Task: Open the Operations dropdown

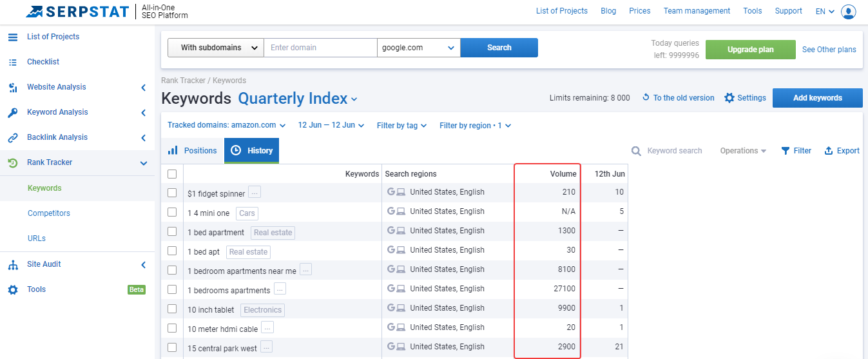Action: 743,151
